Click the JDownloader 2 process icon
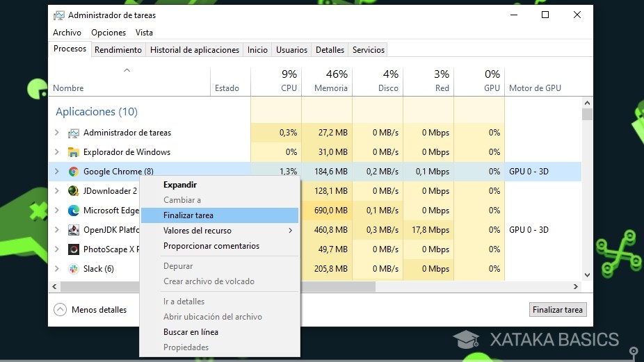The image size is (644, 362). pyautogui.click(x=74, y=191)
